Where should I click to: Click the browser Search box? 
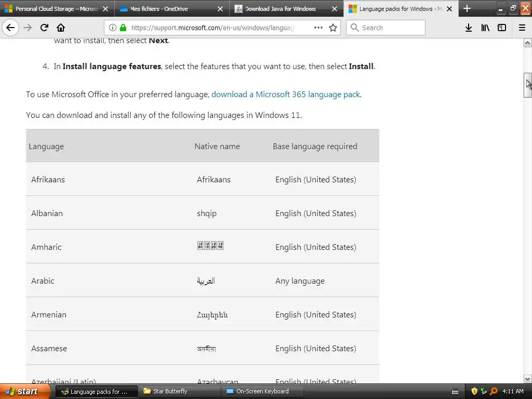pos(386,28)
